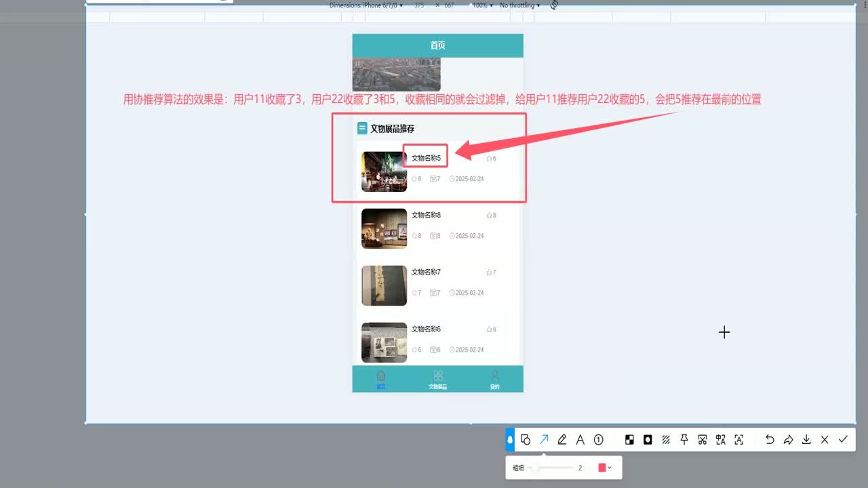
Task: Confirm the screenshot with the checkmark
Action: pos(843,440)
